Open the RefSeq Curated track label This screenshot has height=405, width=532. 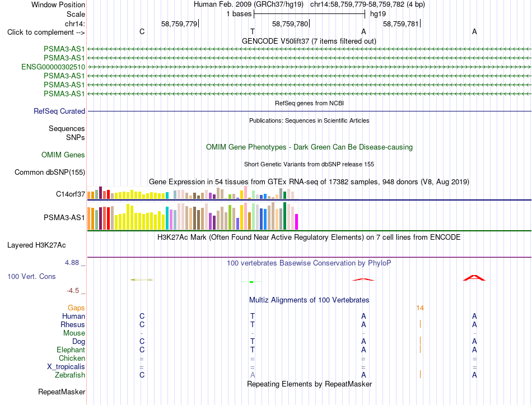[x=59, y=111]
